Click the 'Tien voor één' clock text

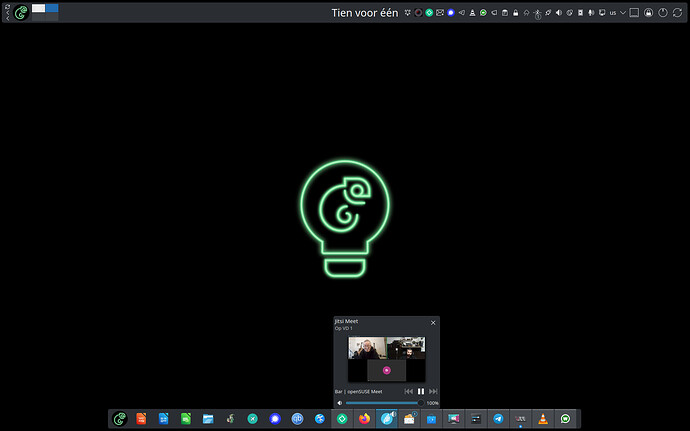tap(365, 13)
